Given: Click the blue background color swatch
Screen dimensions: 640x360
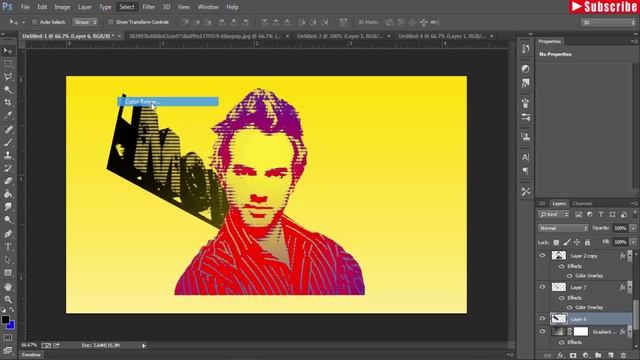Looking at the screenshot, I should pyautogui.click(x=11, y=325).
